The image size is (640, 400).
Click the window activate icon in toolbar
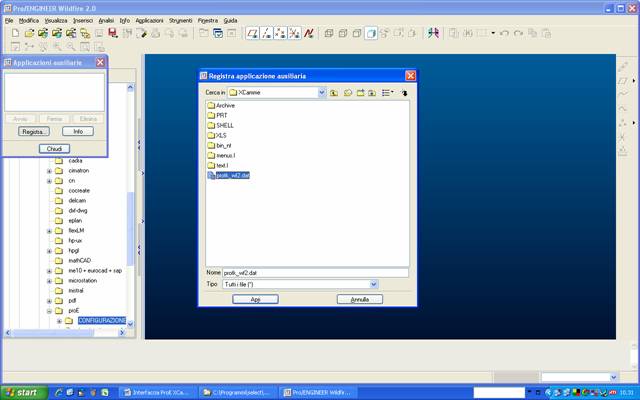(x=218, y=33)
